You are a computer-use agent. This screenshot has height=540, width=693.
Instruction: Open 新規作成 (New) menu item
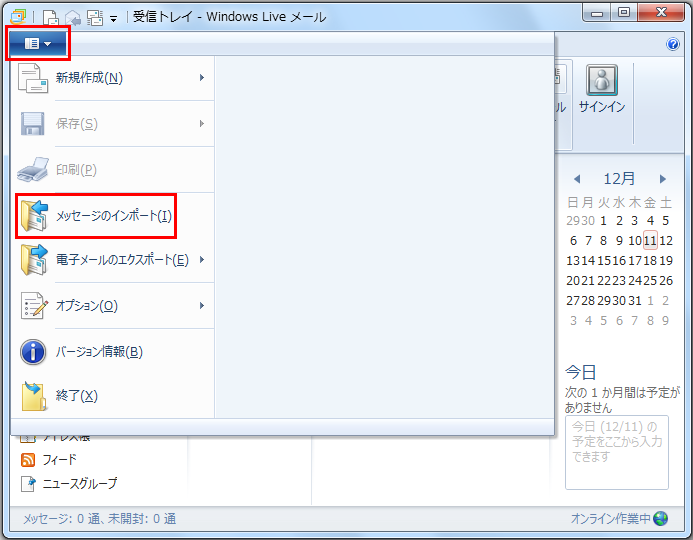click(x=90, y=78)
